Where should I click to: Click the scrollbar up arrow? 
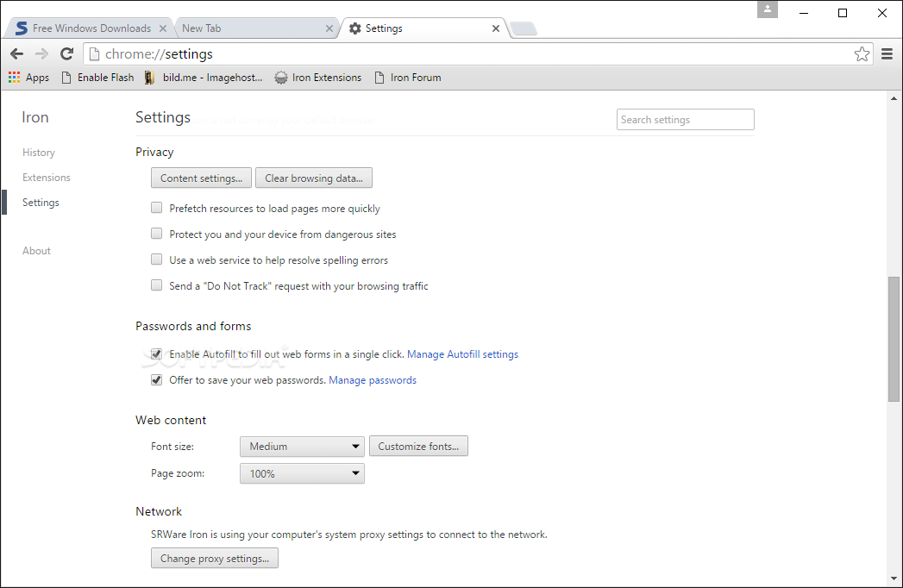(x=894, y=98)
